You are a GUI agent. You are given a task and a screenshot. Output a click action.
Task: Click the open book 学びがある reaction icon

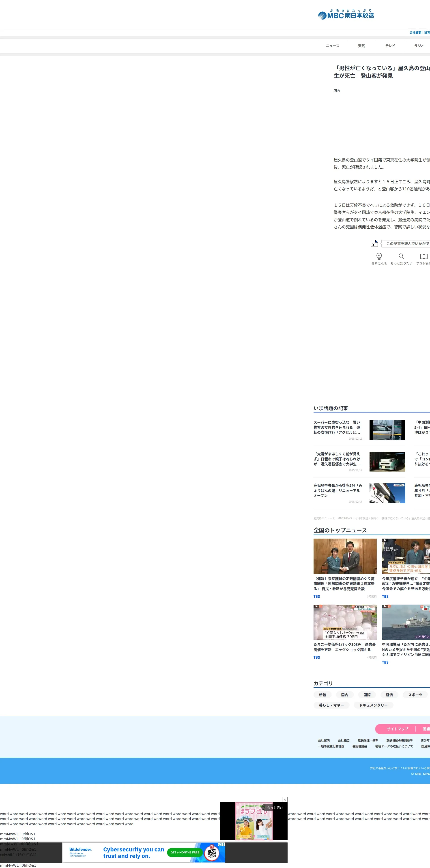point(424,256)
